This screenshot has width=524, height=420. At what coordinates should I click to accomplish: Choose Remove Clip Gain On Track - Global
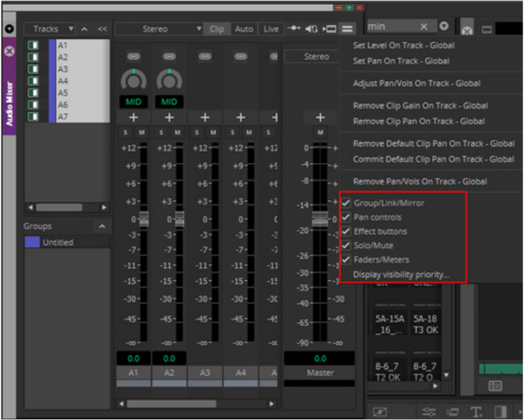(420, 105)
